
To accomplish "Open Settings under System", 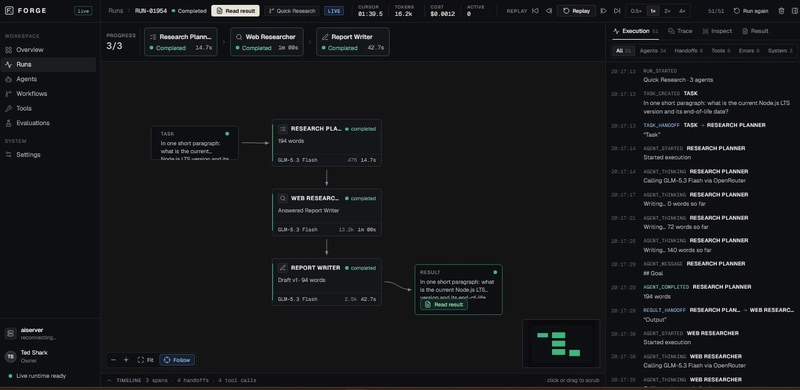I will point(48,155).
